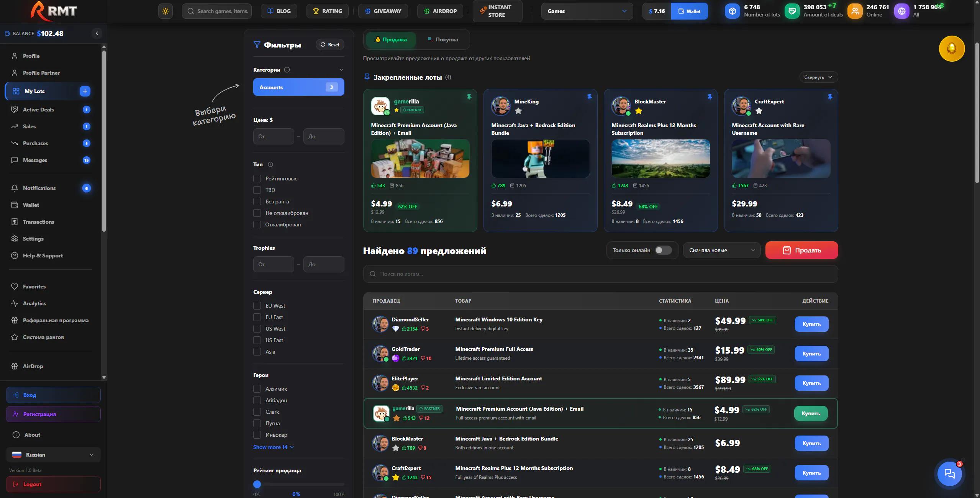Open the INSTANT STORE menu item
Viewport: 980px width, 498px height.
497,11
